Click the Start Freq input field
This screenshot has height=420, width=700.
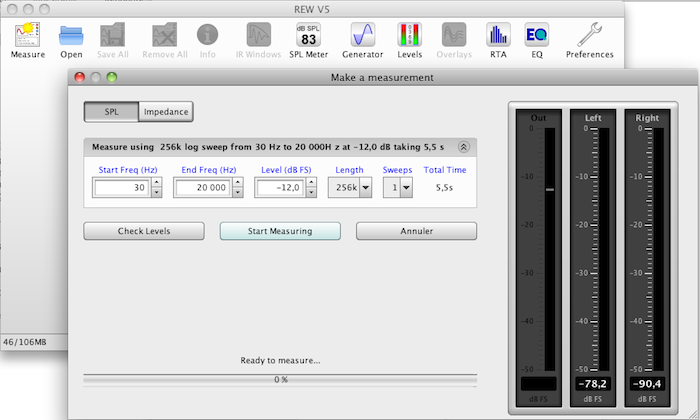(x=122, y=187)
